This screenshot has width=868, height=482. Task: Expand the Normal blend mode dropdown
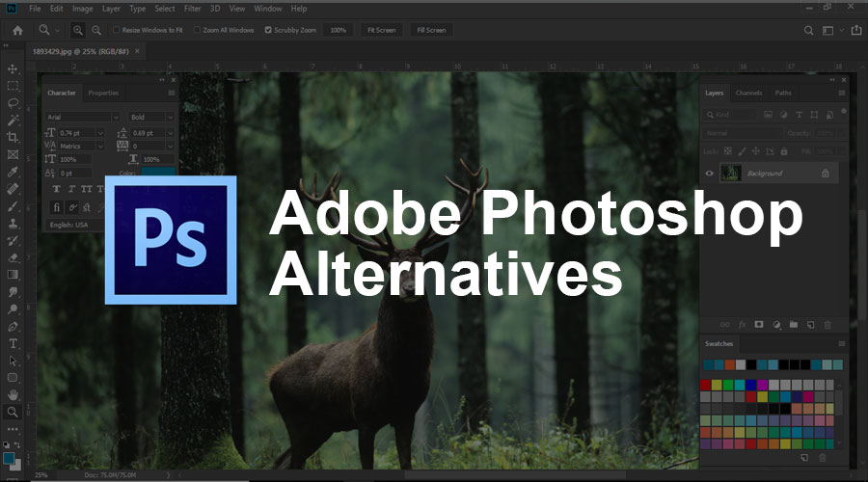click(x=741, y=133)
